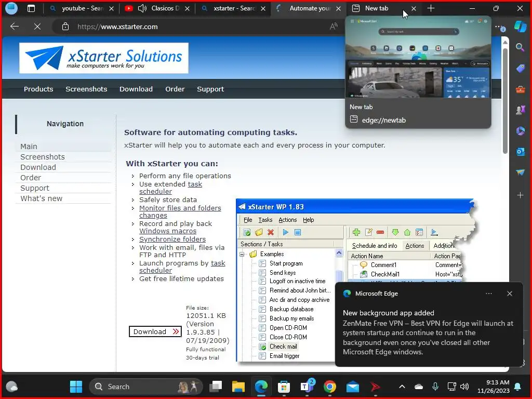The height and width of the screenshot is (399, 532).
Task: Close the Clasicos YouTube tab
Action: pos(187,8)
